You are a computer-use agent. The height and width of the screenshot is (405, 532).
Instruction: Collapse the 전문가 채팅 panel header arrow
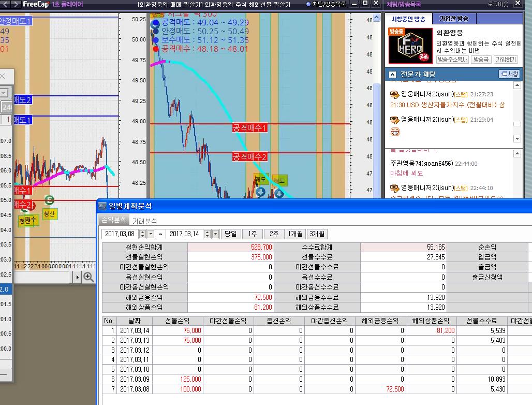click(392, 75)
